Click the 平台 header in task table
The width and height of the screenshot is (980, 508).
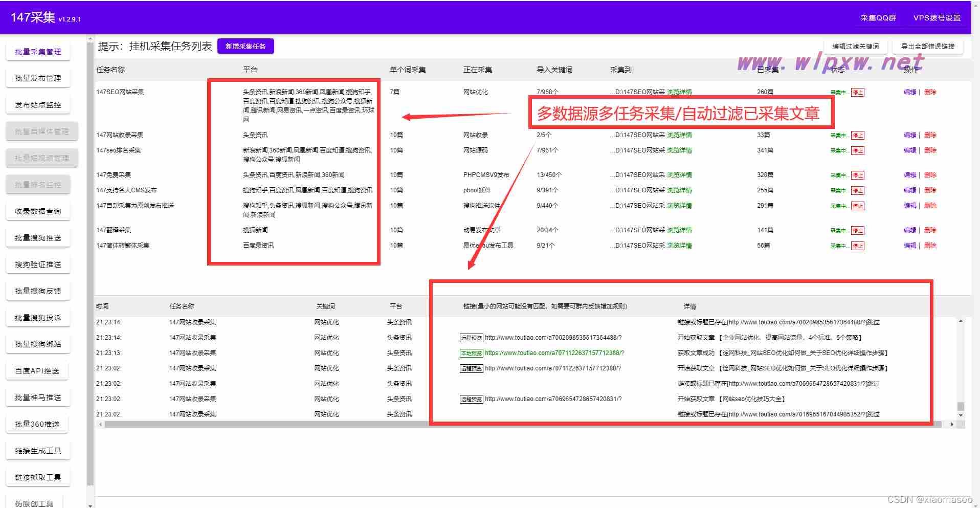[250, 70]
